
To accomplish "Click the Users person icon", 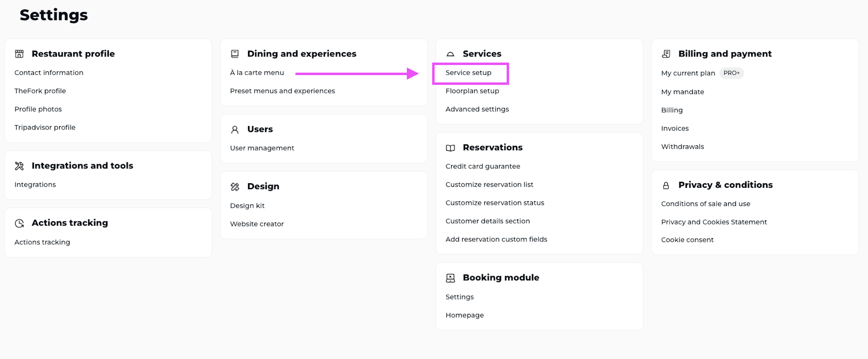I will [235, 130].
